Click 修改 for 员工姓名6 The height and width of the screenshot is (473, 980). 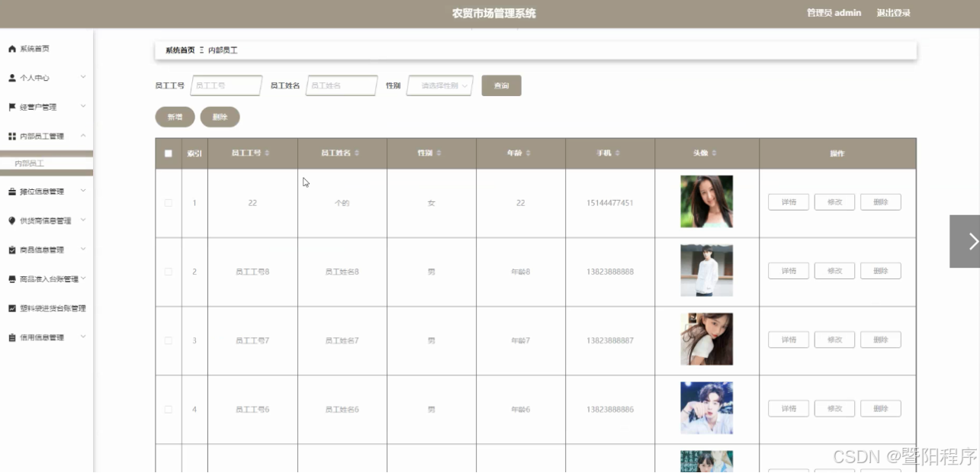[x=834, y=408]
